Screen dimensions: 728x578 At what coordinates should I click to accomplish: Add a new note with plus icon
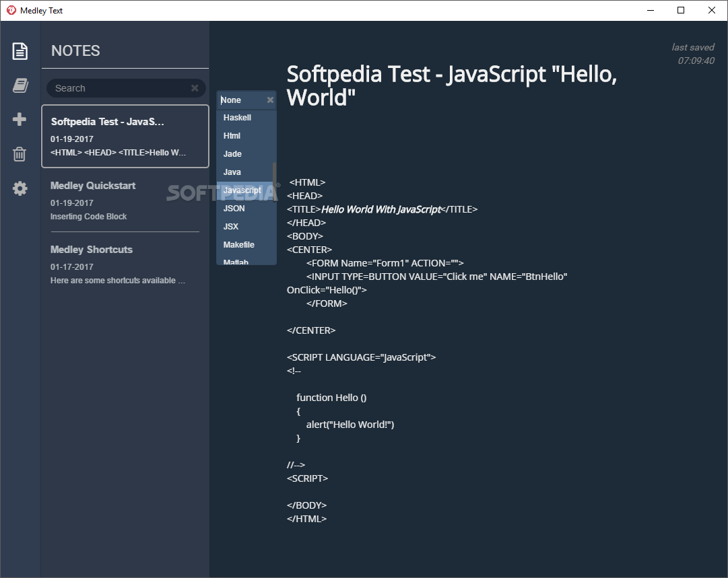(20, 119)
